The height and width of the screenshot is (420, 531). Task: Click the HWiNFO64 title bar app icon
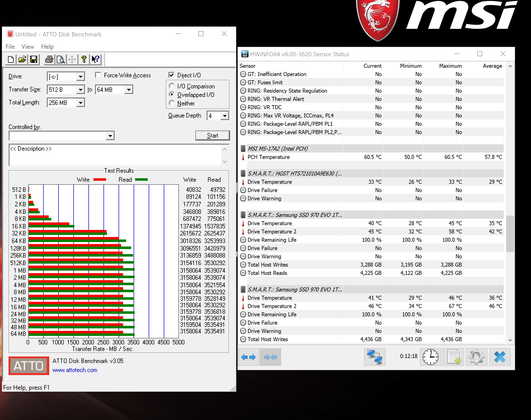coord(244,54)
